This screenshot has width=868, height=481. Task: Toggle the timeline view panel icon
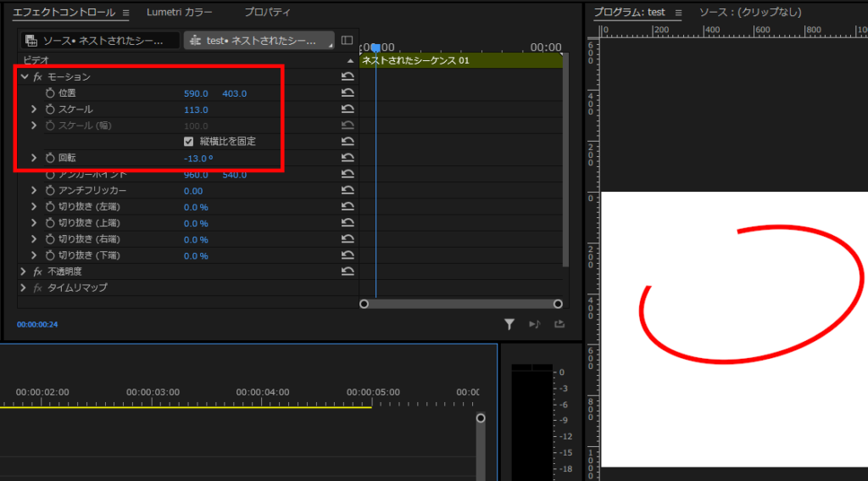coord(347,40)
